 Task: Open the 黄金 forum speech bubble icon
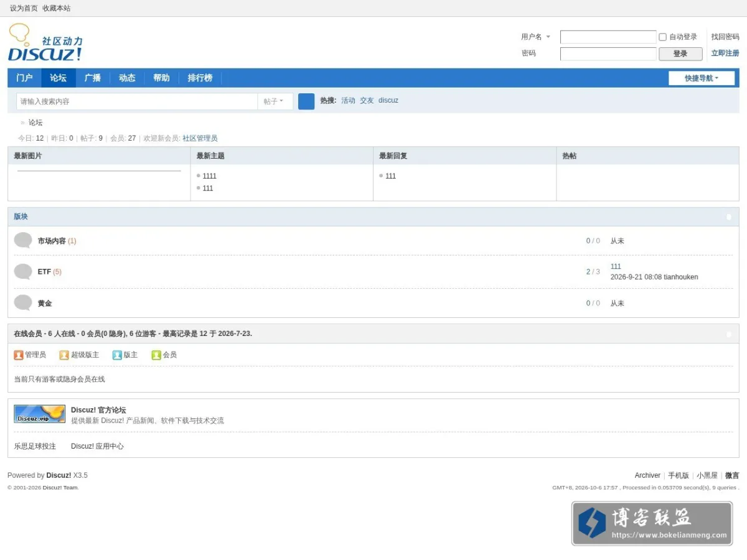click(x=23, y=302)
